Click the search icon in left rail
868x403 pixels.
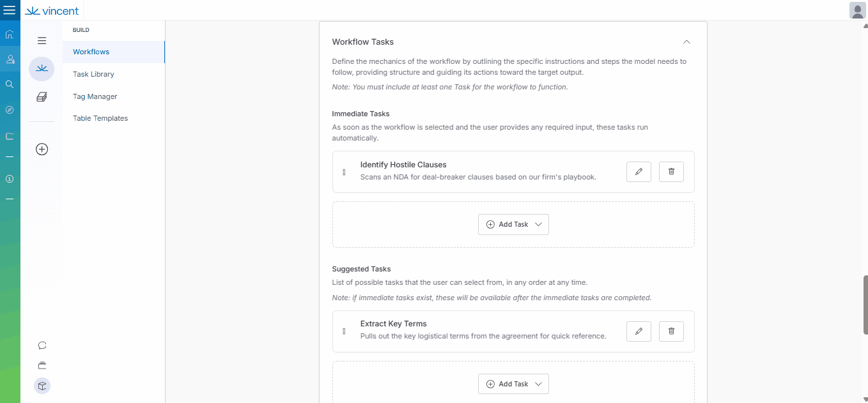click(x=10, y=84)
